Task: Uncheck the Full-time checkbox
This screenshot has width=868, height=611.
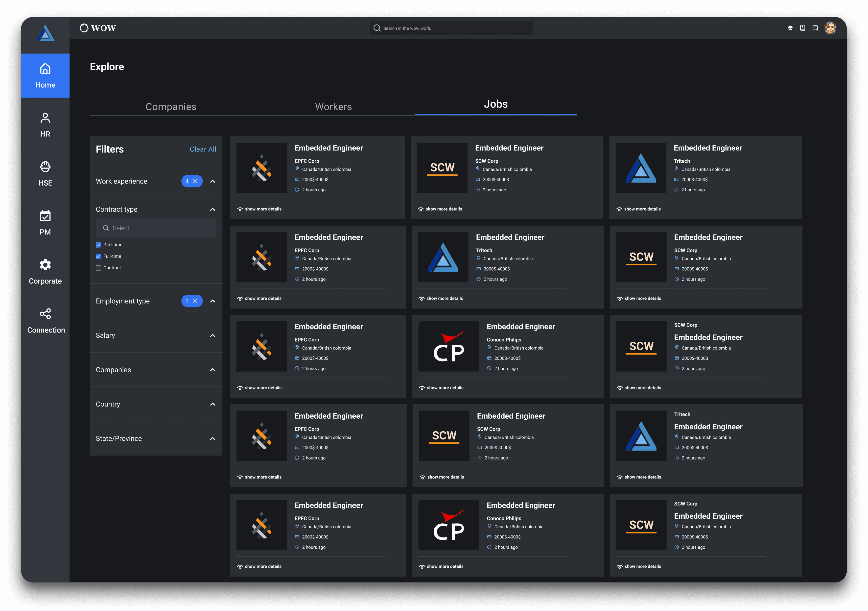Action: (98, 256)
